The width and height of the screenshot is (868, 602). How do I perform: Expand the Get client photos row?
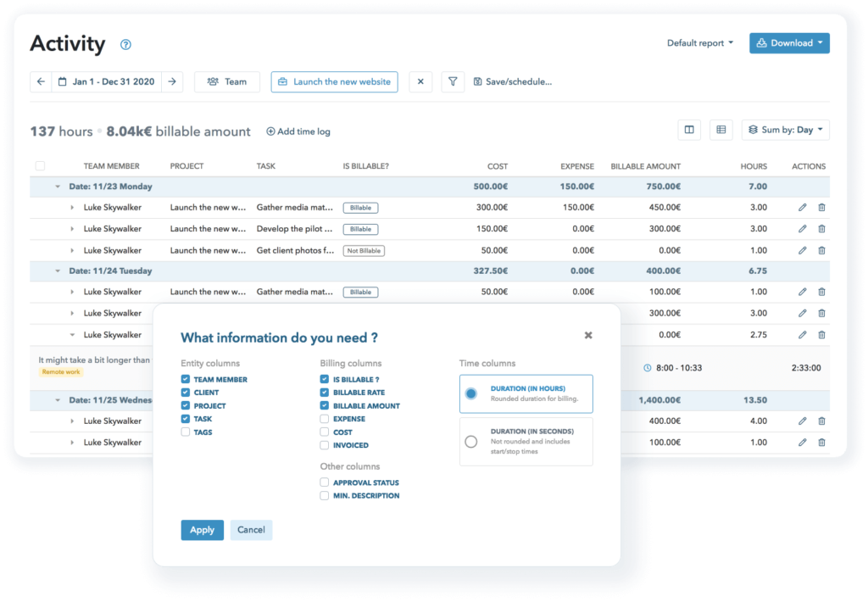(72, 250)
